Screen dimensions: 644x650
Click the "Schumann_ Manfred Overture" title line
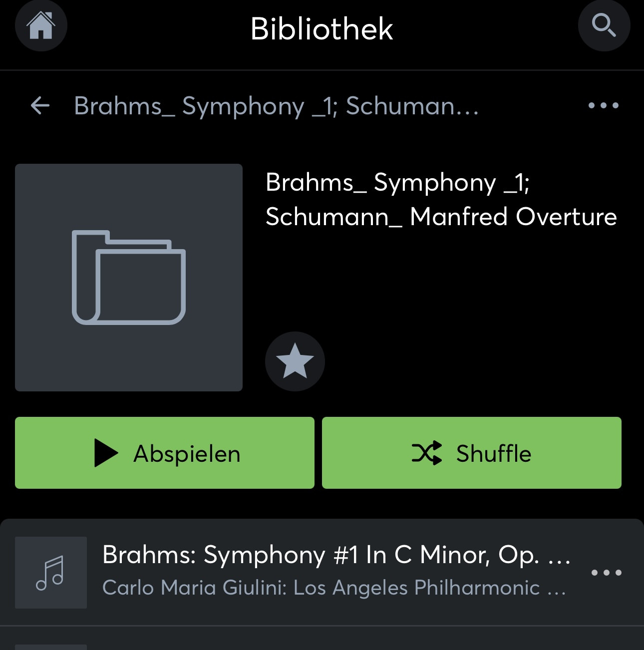(x=441, y=217)
